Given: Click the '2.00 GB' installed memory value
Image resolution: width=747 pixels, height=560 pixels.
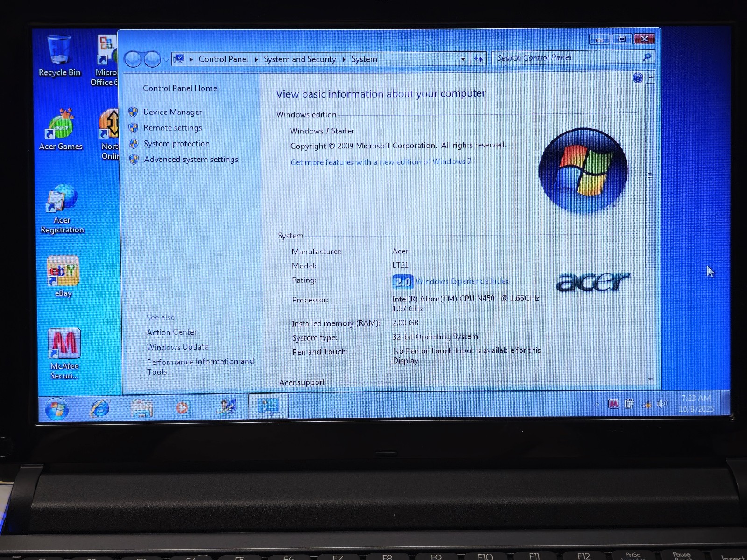Looking at the screenshot, I should coord(405,322).
